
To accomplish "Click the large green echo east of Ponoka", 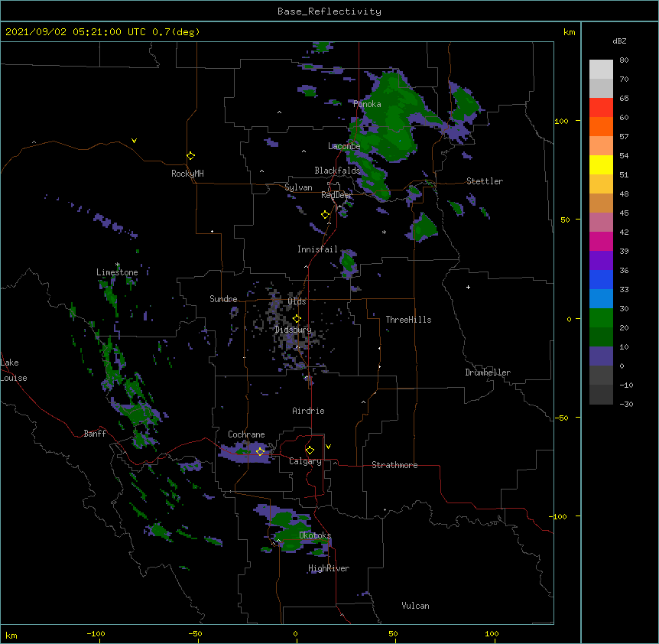I will coord(395,118).
